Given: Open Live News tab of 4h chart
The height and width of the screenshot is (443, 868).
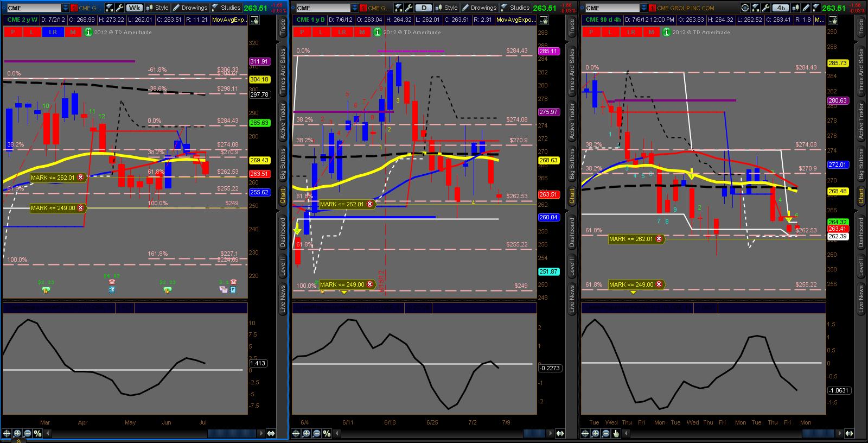Looking at the screenshot, I should (x=861, y=299).
